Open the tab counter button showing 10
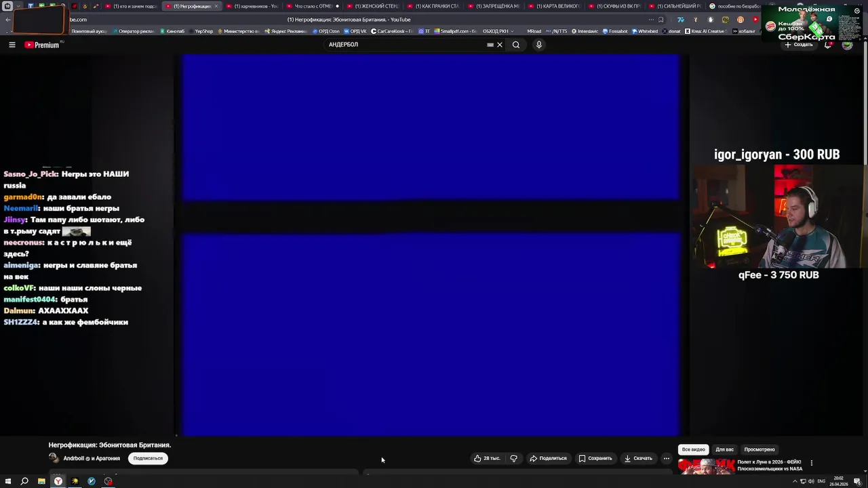The width and height of the screenshot is (868, 488). pos(7,6)
